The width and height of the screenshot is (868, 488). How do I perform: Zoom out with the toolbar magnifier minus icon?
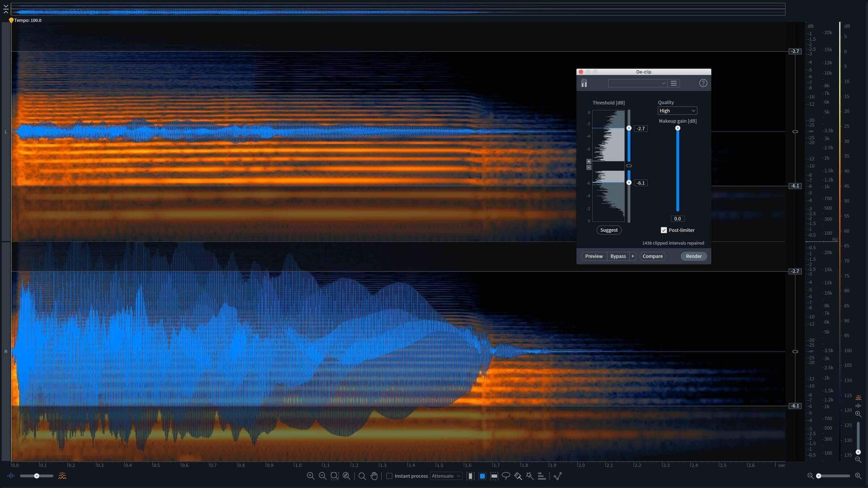point(322,476)
